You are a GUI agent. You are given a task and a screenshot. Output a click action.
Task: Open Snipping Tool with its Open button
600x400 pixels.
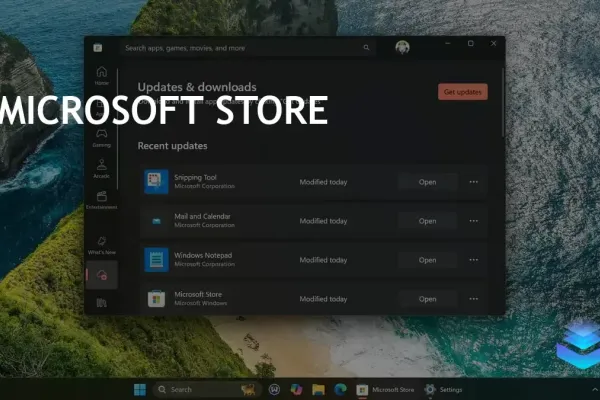tap(427, 182)
